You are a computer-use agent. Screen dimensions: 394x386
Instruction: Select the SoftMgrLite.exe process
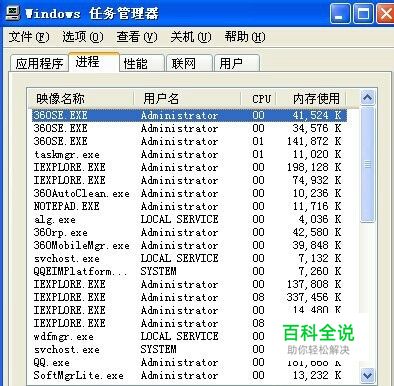(x=189, y=375)
